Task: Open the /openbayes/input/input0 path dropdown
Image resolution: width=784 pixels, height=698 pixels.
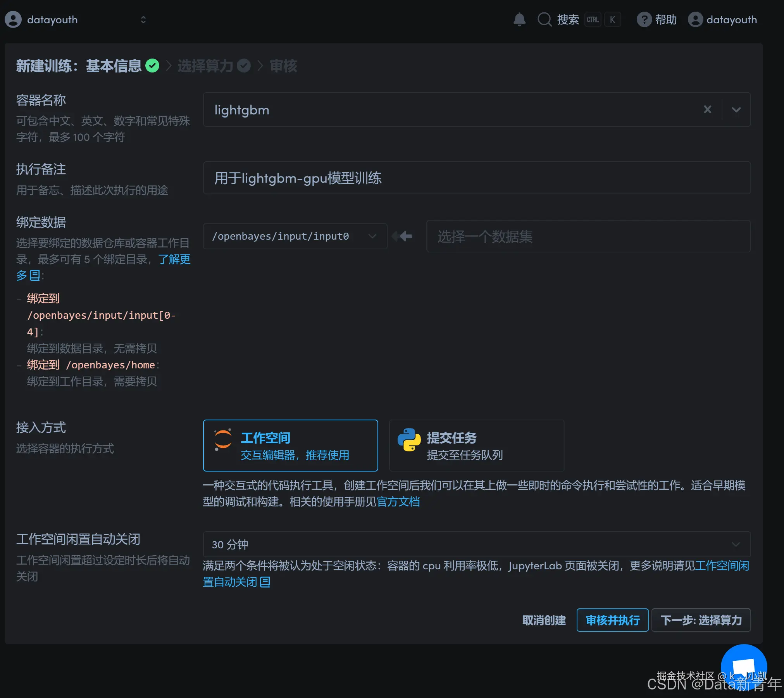Action: pos(295,236)
